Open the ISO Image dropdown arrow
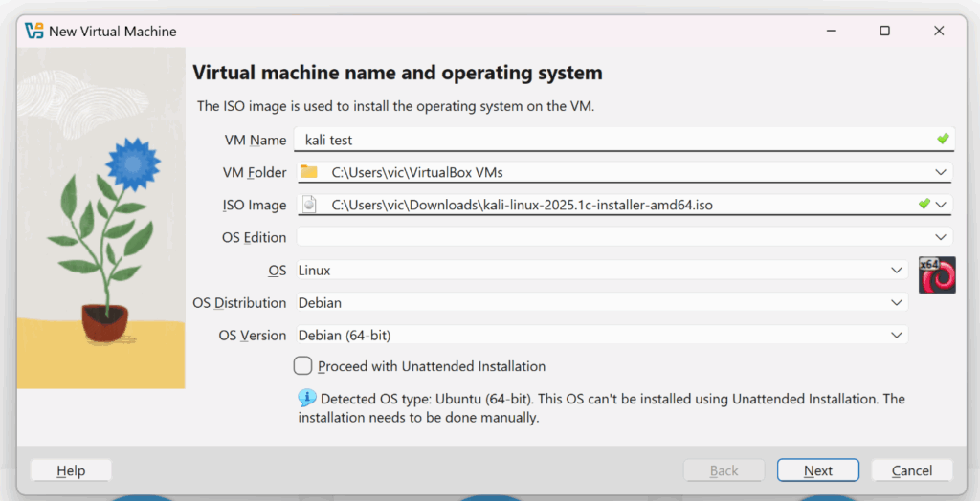 click(942, 205)
